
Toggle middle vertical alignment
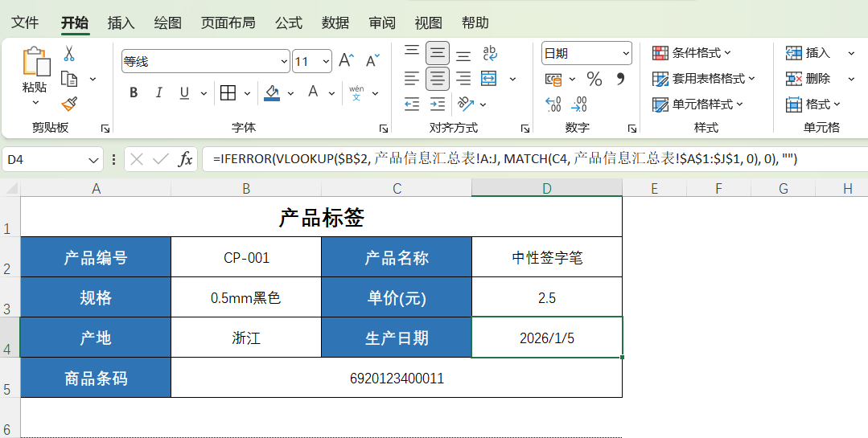point(438,53)
